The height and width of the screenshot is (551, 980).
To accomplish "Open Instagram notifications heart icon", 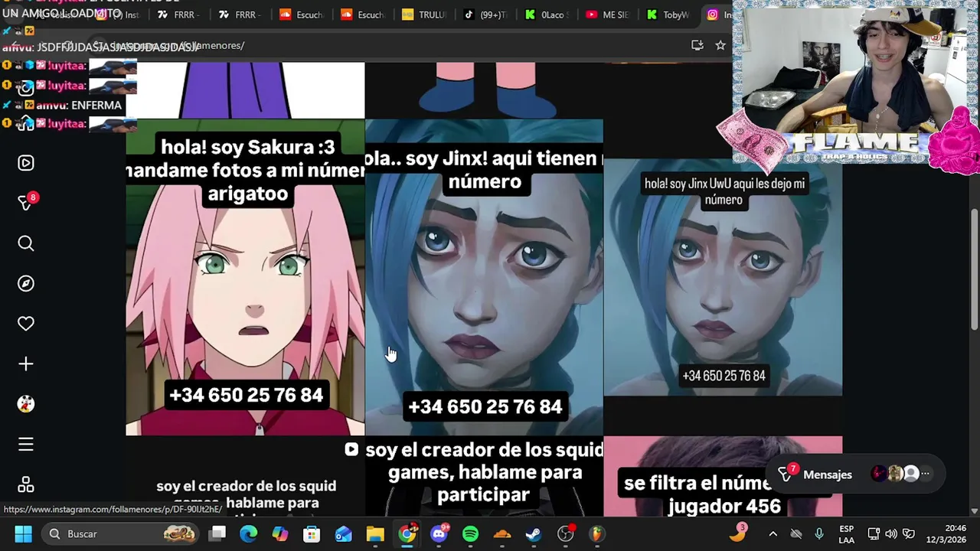I will tap(26, 324).
